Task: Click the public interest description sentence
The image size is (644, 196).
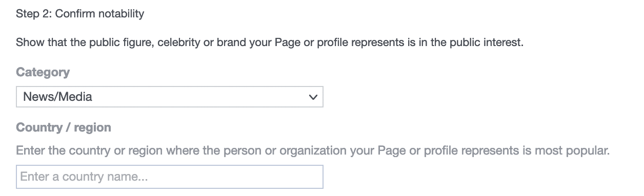Action: tap(270, 42)
